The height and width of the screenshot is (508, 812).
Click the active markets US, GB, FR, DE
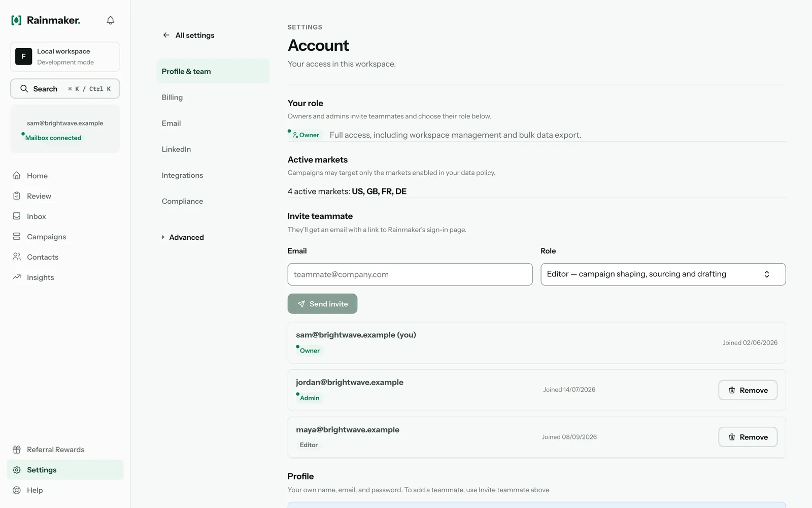pos(379,192)
